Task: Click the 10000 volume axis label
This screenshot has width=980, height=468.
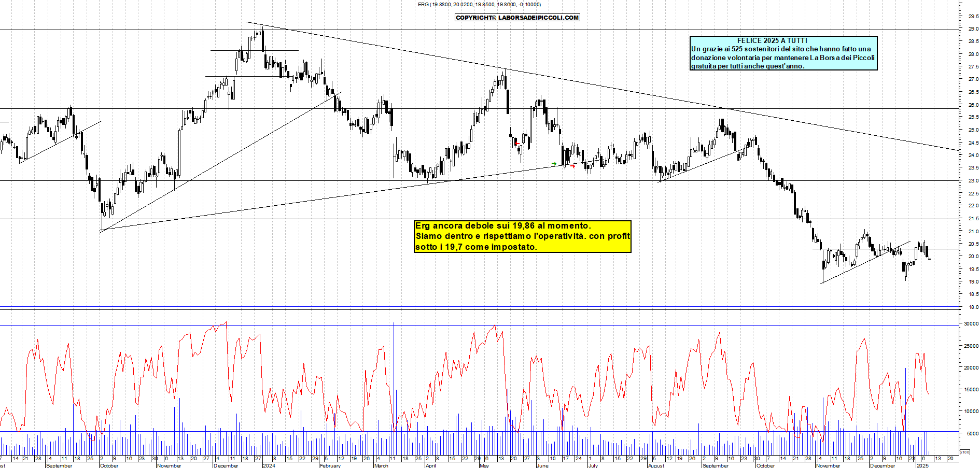Action: tap(971, 412)
